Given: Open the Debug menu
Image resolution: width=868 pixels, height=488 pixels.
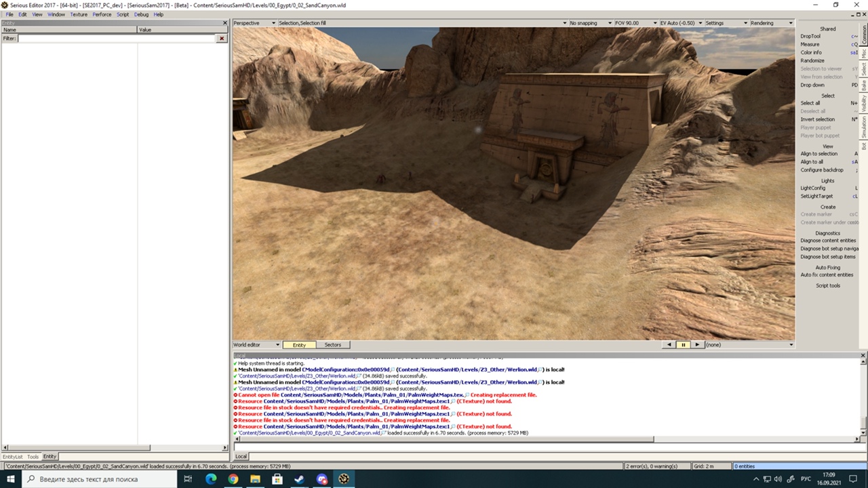Looking at the screenshot, I should click(141, 14).
